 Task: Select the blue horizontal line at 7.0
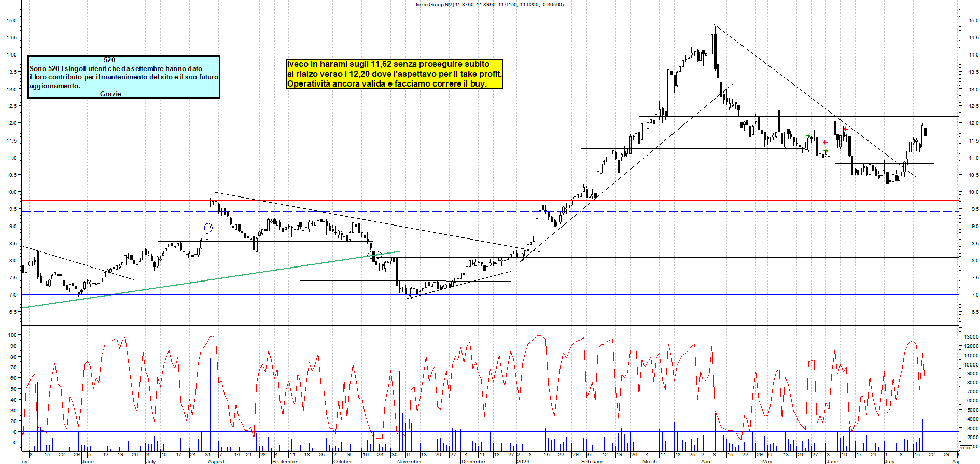[x=490, y=294]
